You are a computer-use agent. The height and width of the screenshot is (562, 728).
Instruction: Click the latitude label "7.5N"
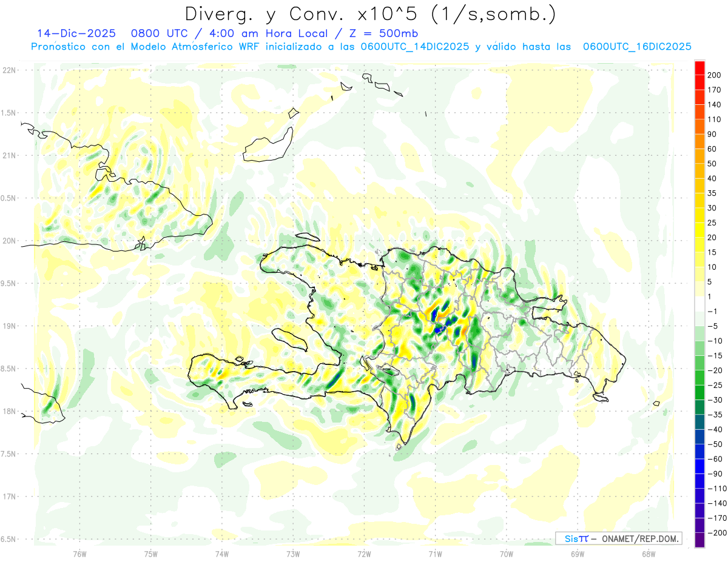coord(8,454)
